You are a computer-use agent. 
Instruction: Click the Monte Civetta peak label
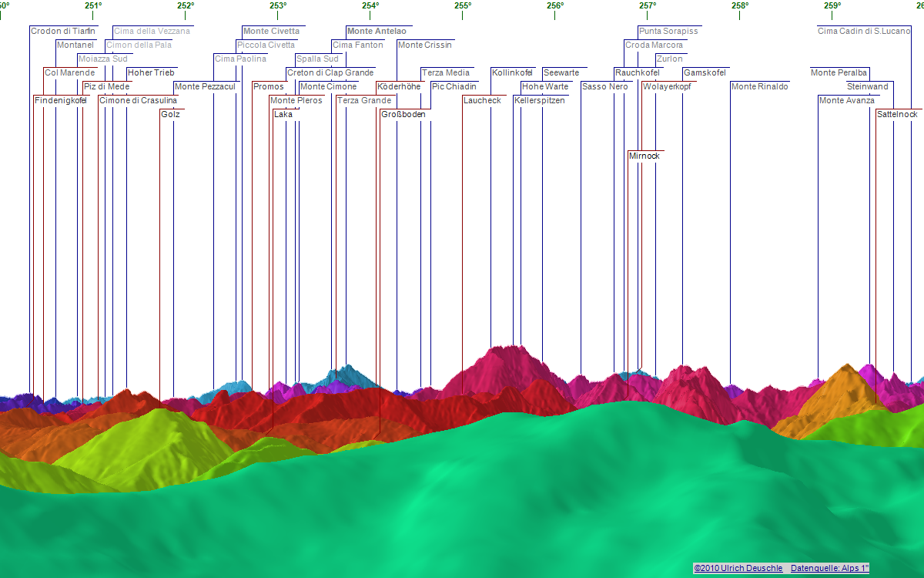coord(271,32)
